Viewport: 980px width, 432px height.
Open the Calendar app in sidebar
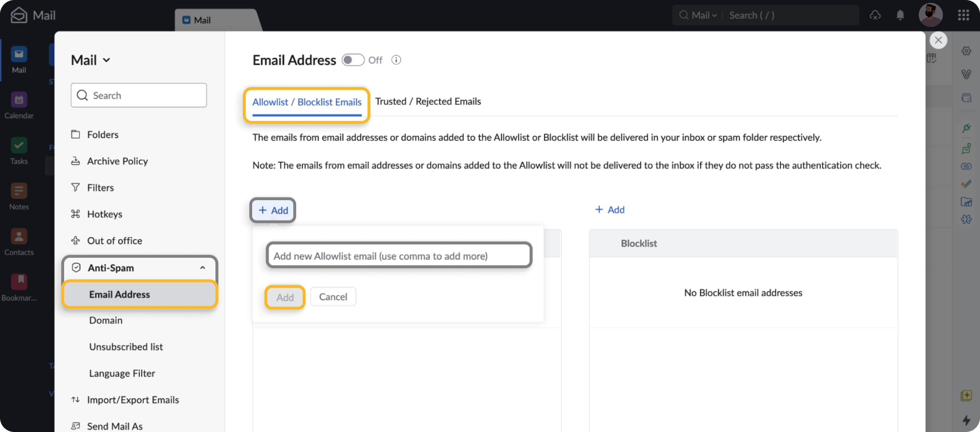tap(19, 100)
